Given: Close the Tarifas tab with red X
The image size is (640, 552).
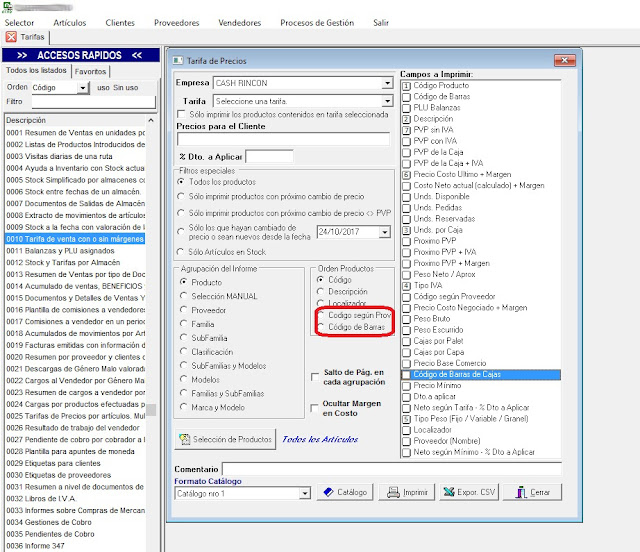Looking at the screenshot, I should (11, 37).
